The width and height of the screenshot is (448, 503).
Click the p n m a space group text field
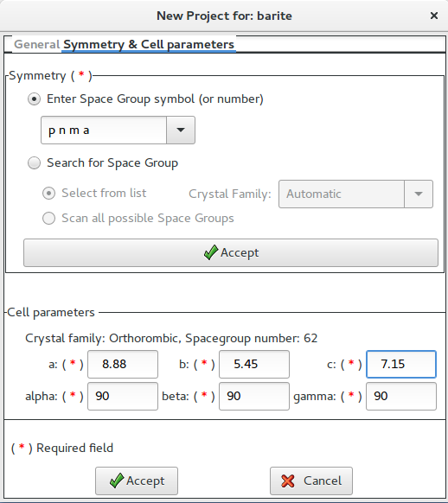tap(104, 130)
